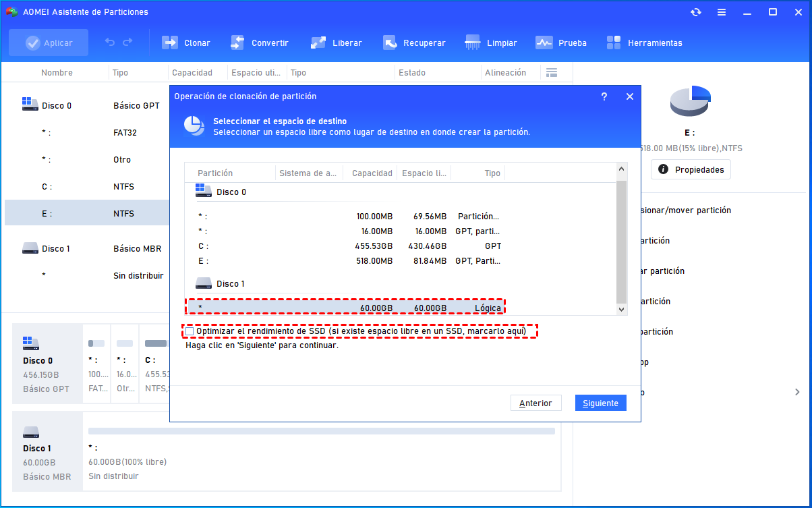
Task: Click the undo arrow icon
Action: (x=110, y=43)
